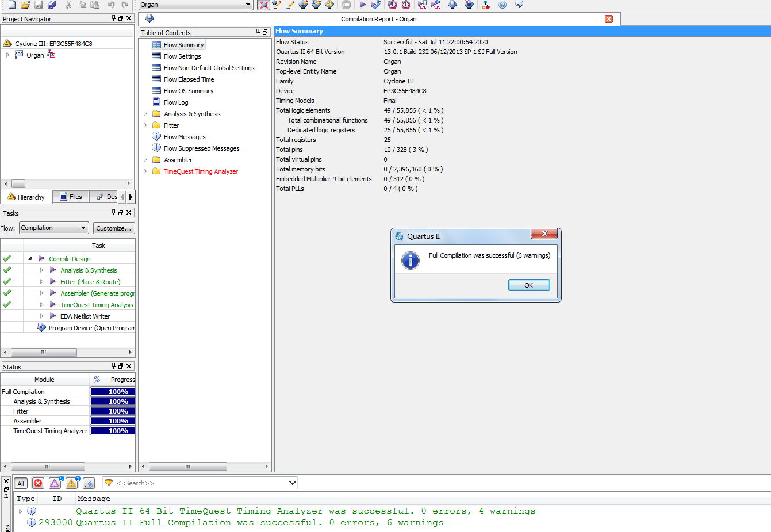Click the New File toolbar icon
The width and height of the screenshot is (771, 532).
11,5
